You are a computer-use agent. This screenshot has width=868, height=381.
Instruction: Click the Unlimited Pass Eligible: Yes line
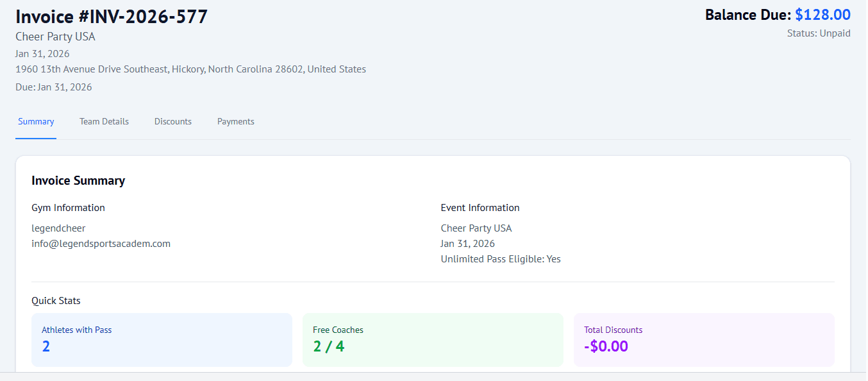tap(500, 259)
